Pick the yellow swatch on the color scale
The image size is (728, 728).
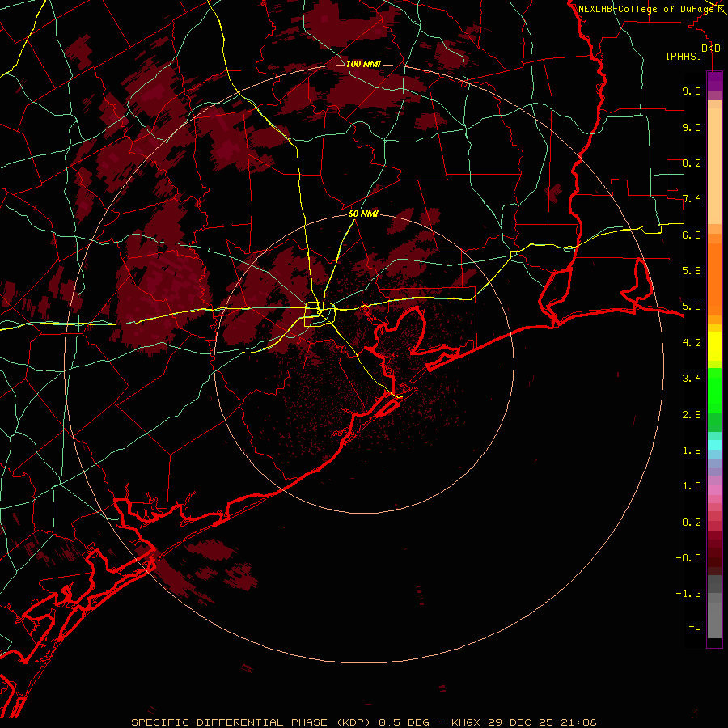click(x=714, y=346)
